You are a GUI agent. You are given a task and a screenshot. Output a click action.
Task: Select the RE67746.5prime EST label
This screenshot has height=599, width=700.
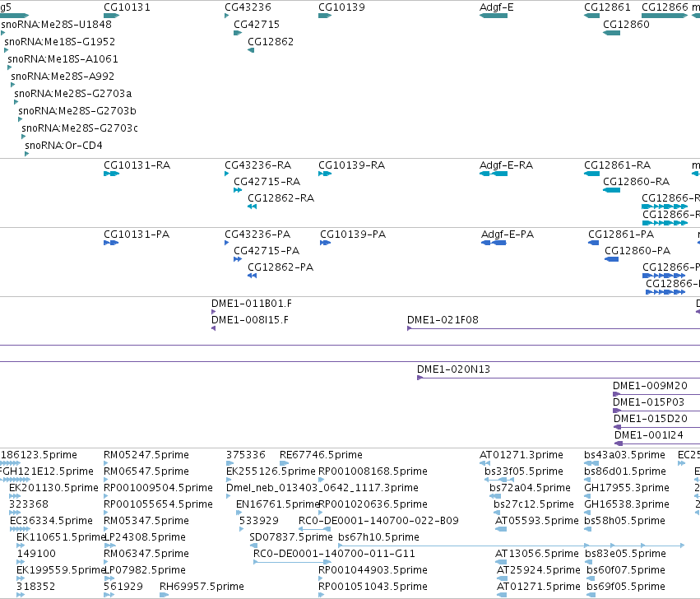(x=321, y=455)
